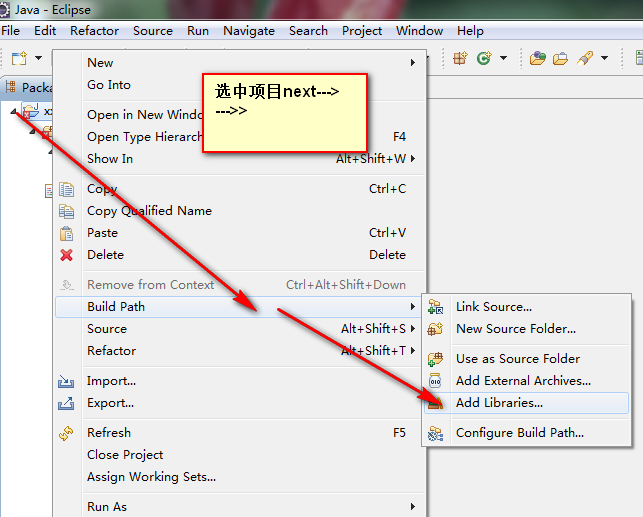643x517 pixels.
Task: Open the Search menu
Action: [x=308, y=31]
